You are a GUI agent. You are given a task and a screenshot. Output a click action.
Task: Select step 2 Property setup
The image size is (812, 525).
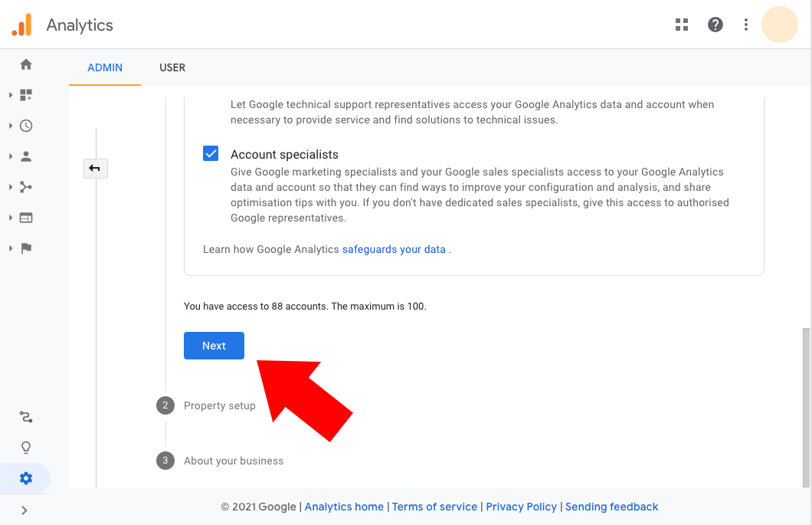point(206,405)
